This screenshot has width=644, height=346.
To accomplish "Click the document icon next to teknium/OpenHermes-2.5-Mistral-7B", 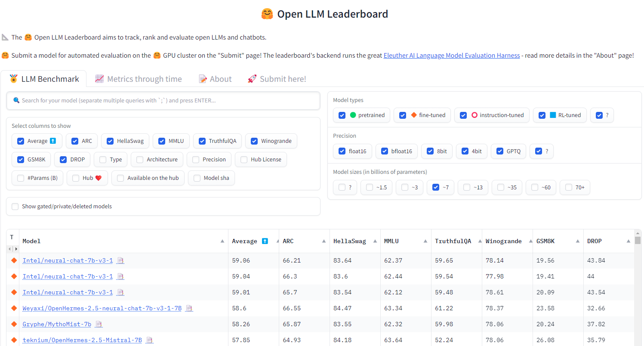I will (149, 340).
